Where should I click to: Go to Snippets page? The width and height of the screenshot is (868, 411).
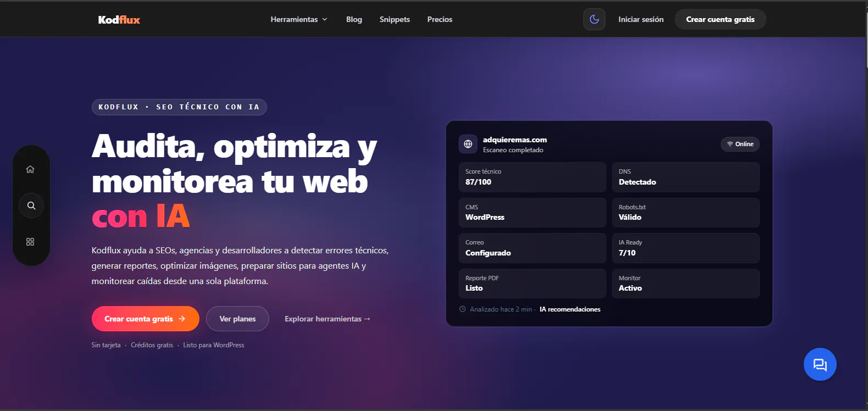pos(394,19)
